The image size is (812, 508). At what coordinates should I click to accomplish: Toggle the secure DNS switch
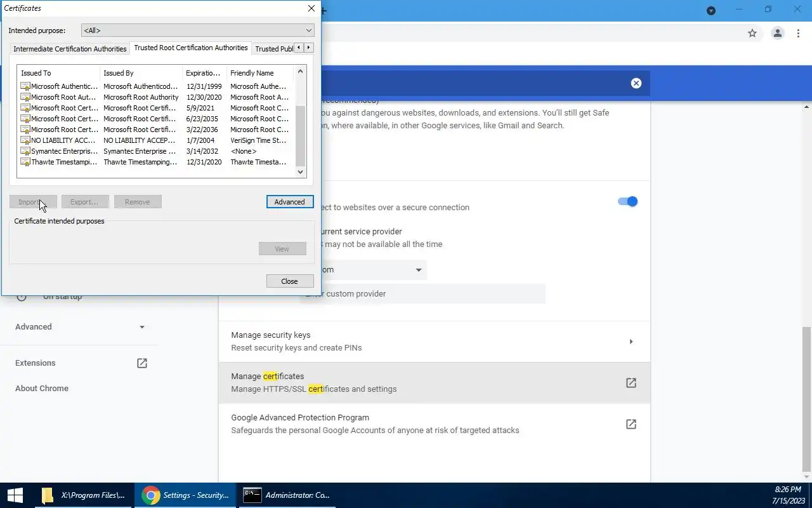pos(627,201)
